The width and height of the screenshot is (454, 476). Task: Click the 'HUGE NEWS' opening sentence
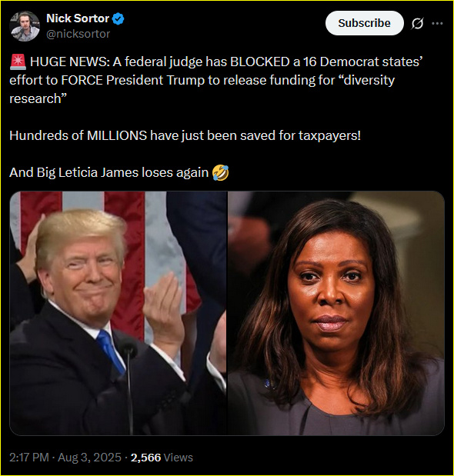pos(216,80)
